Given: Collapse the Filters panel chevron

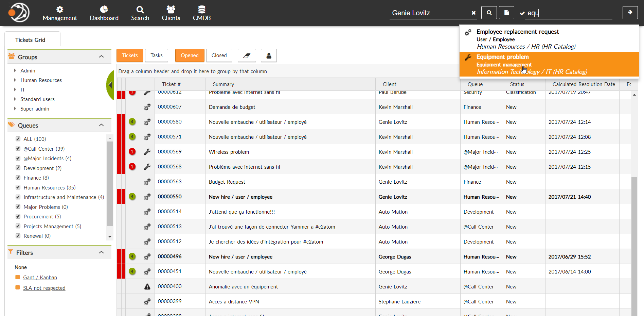Looking at the screenshot, I should (101, 252).
